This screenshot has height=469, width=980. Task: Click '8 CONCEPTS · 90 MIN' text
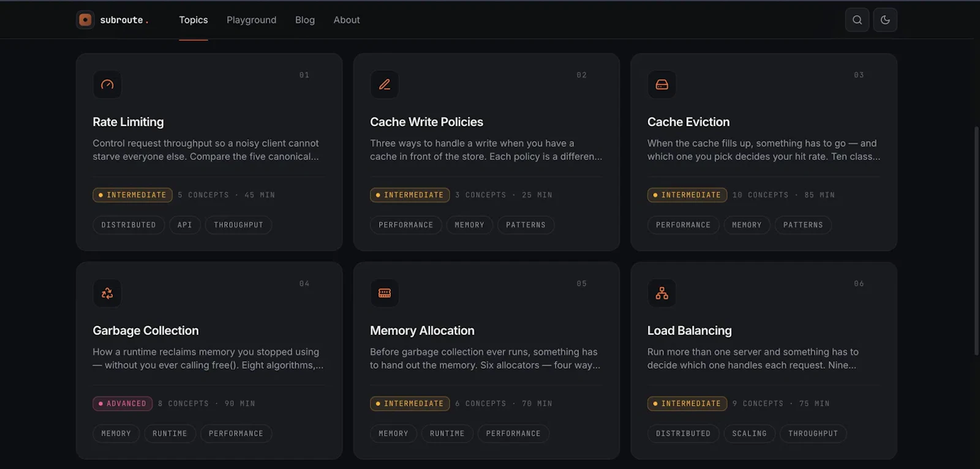206,403
